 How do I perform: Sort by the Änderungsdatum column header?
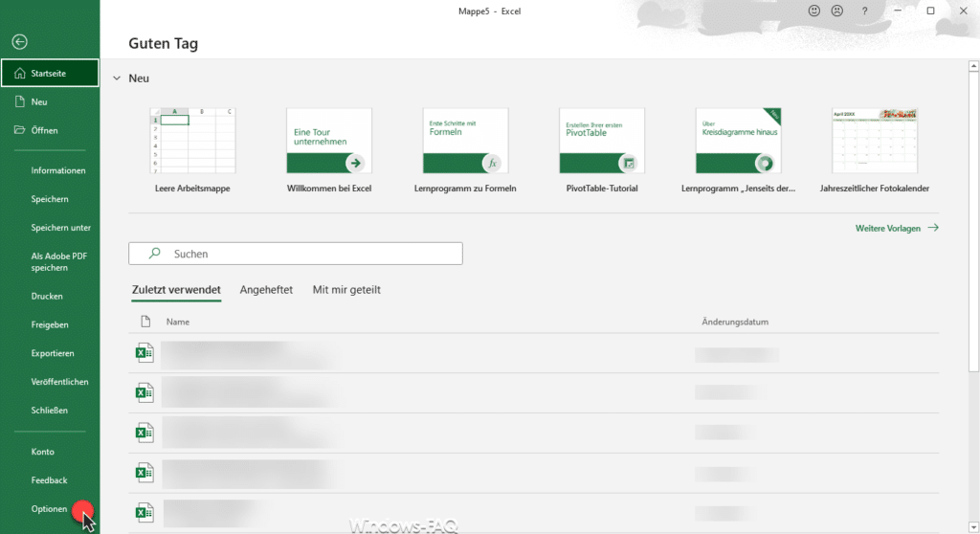point(735,322)
